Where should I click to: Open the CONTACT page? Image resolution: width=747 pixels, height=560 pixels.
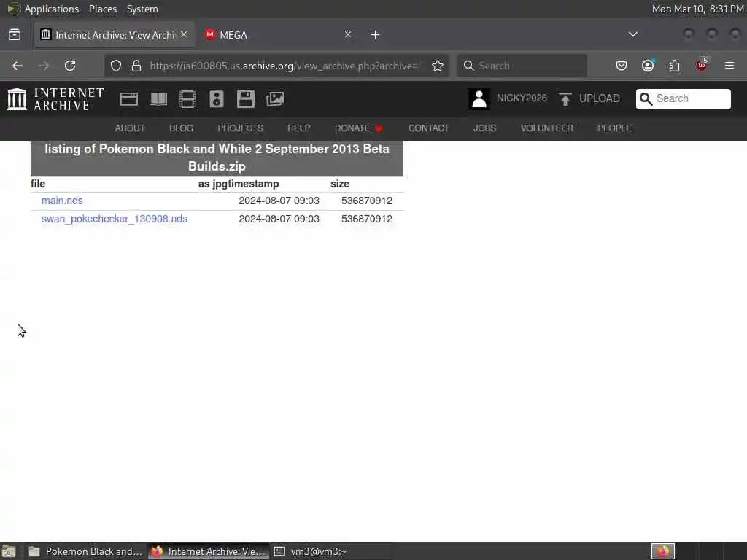pos(429,128)
